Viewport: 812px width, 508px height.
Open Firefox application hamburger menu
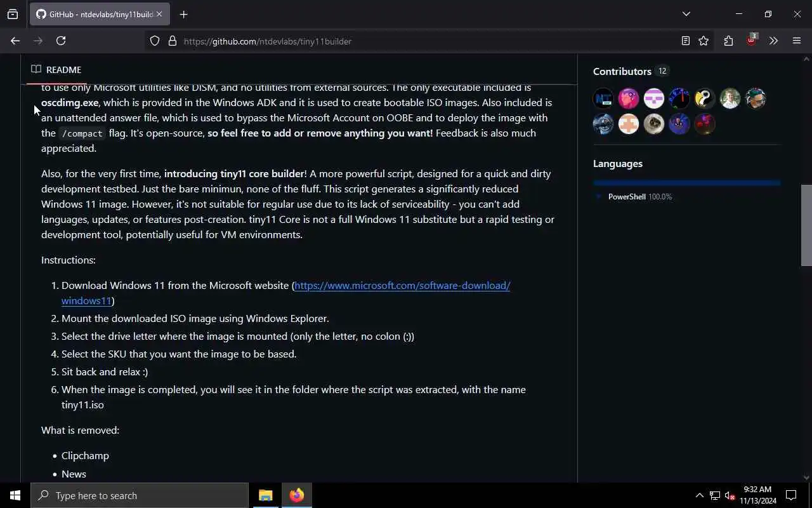[x=797, y=41]
